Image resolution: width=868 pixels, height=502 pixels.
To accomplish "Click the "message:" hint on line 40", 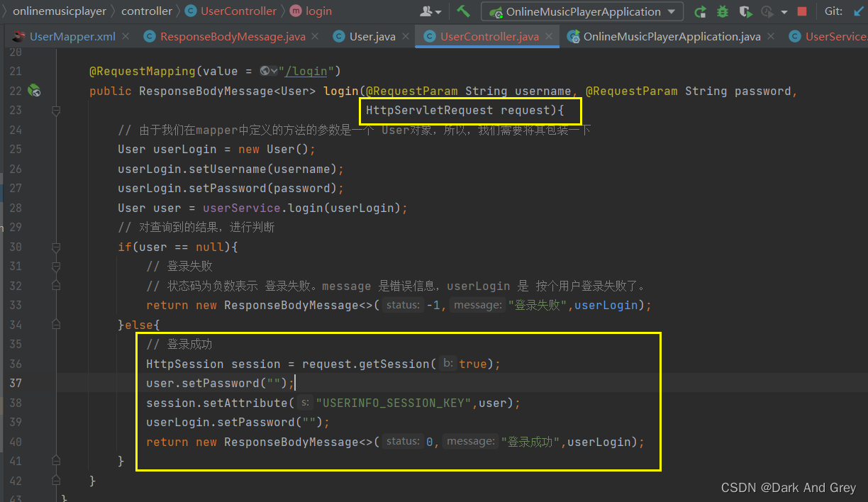I will (x=471, y=441).
